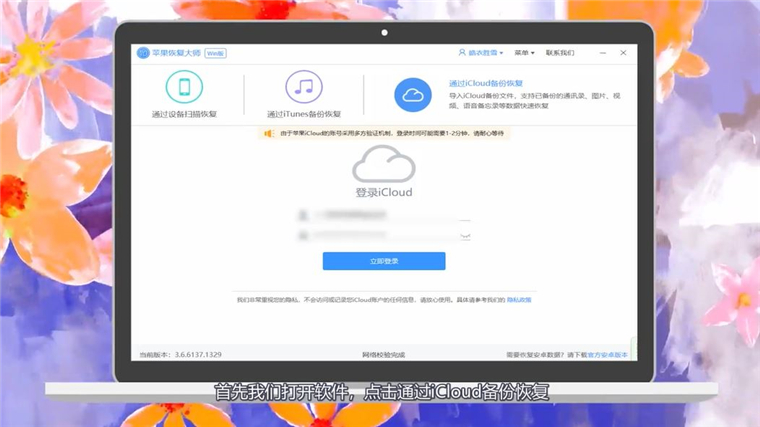The image size is (760, 427).
Task: Select the iTunes backup recovery music icon
Action: pos(304,87)
